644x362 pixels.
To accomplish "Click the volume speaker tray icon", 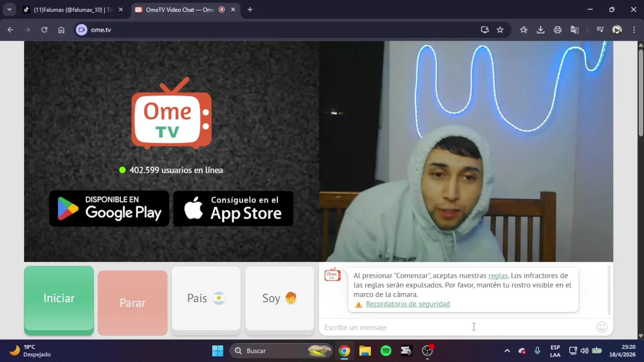I will pyautogui.click(x=584, y=350).
